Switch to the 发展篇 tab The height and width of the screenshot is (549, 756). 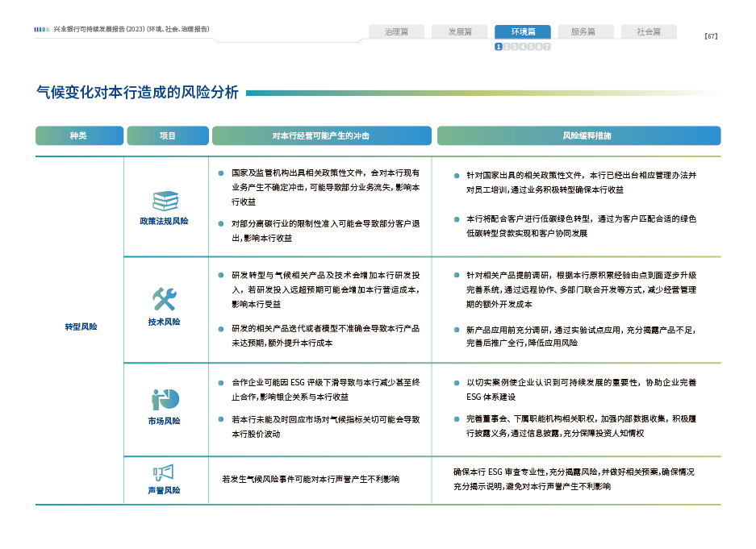coord(460,31)
